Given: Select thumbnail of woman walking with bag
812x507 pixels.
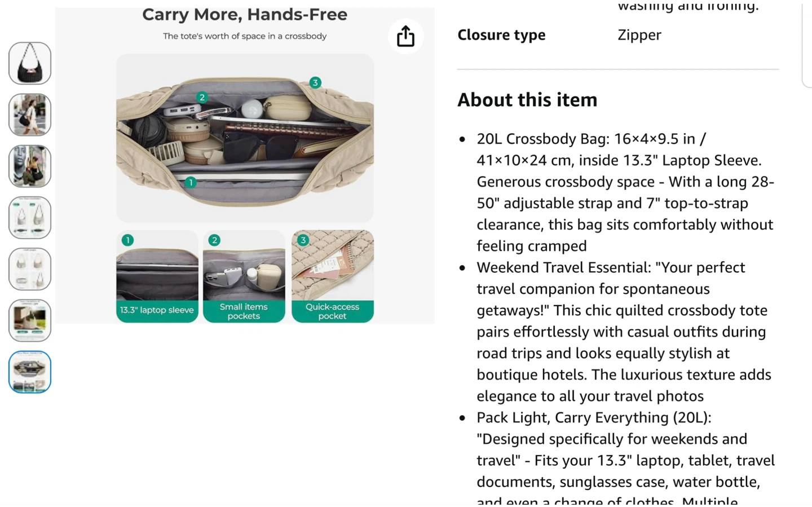Looking at the screenshot, I should [30, 115].
